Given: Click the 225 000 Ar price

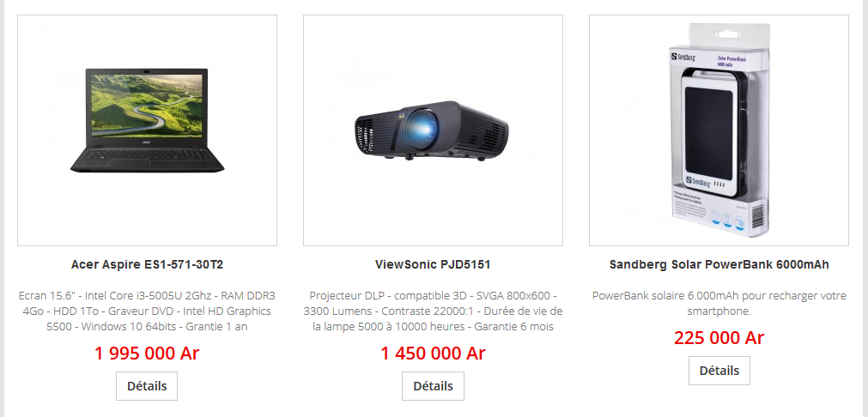Looking at the screenshot, I should [x=719, y=337].
